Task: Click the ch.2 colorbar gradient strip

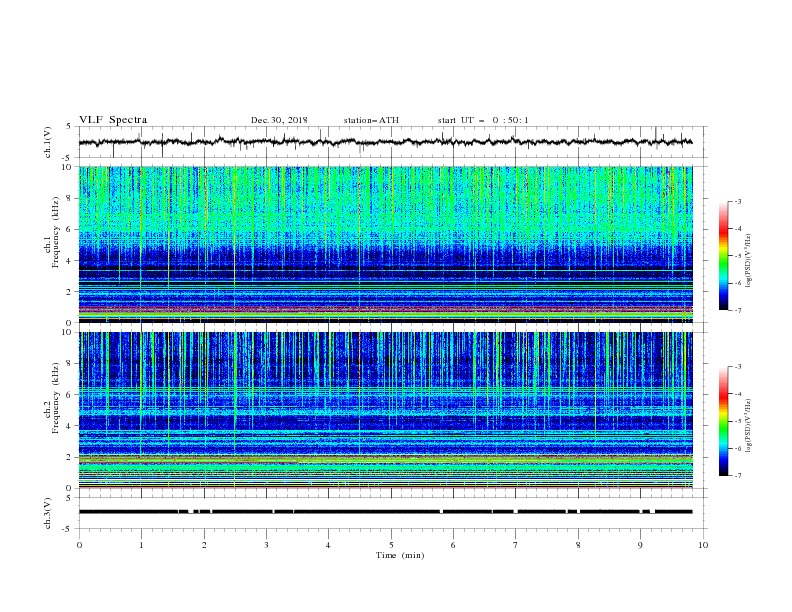Action: pos(723,421)
